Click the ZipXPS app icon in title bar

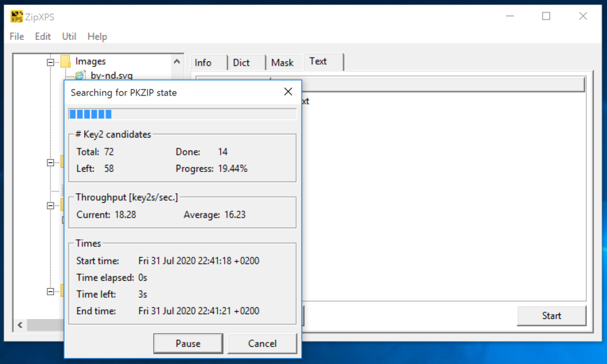pos(17,17)
